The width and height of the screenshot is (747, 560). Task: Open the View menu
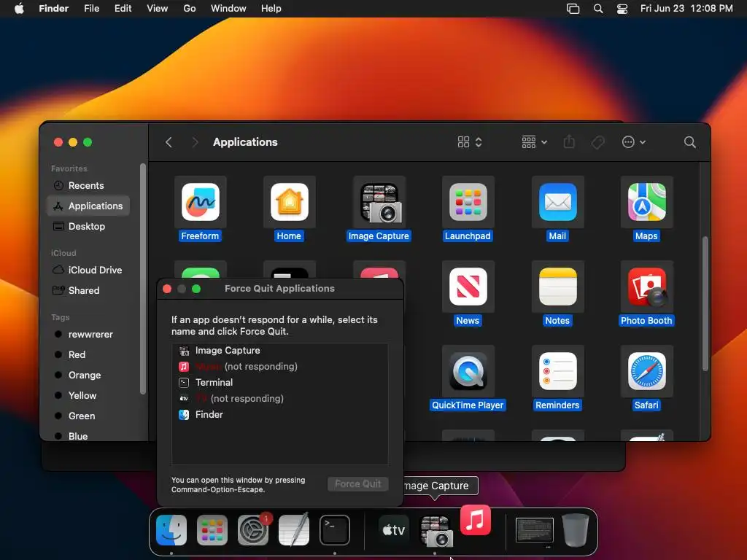pyautogui.click(x=158, y=9)
